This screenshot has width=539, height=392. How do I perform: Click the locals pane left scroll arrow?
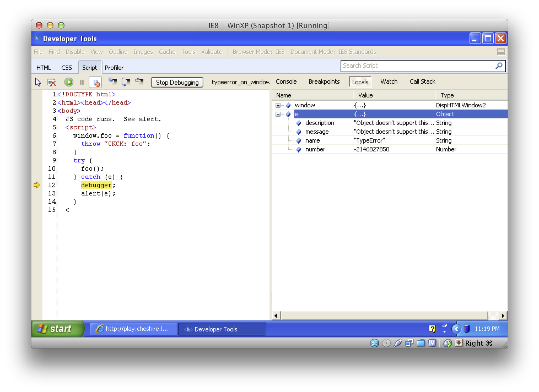[x=276, y=316]
